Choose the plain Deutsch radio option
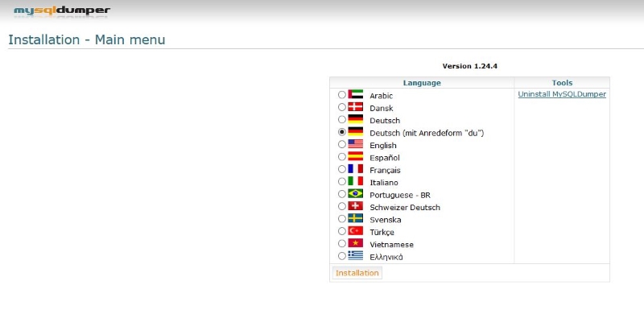Image resolution: width=644 pixels, height=310 pixels. click(x=341, y=119)
